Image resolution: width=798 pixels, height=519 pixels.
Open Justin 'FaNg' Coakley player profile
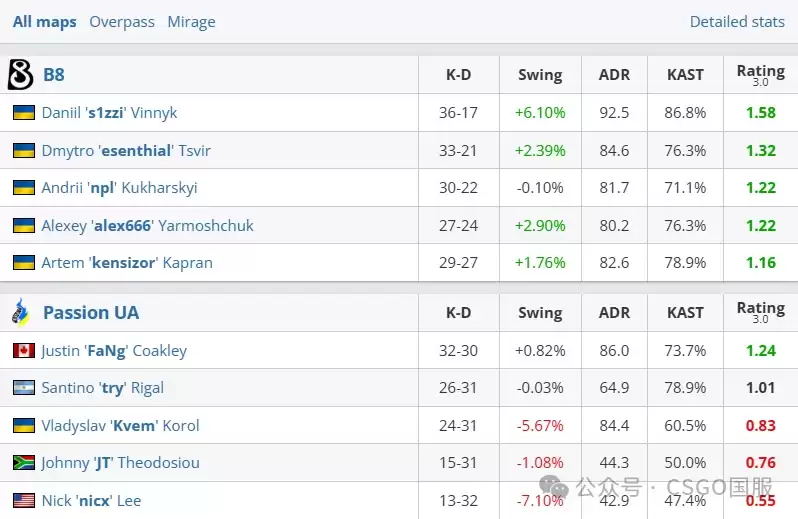pos(115,351)
